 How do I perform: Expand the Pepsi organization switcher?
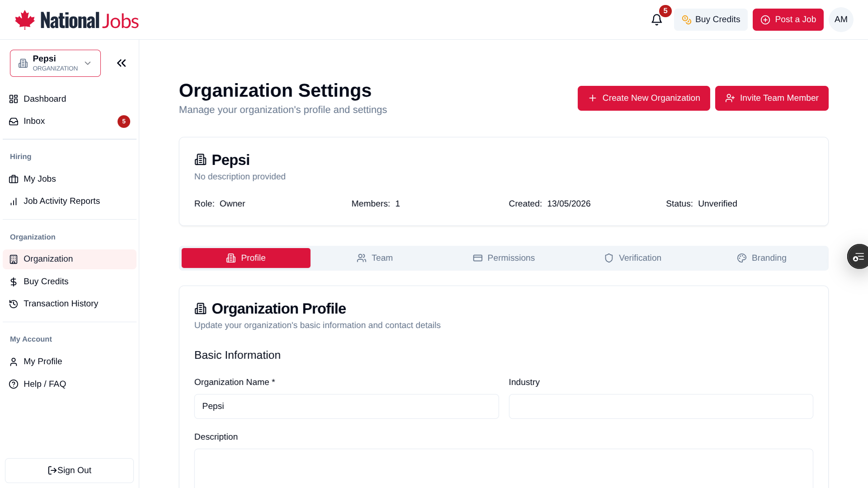[55, 63]
